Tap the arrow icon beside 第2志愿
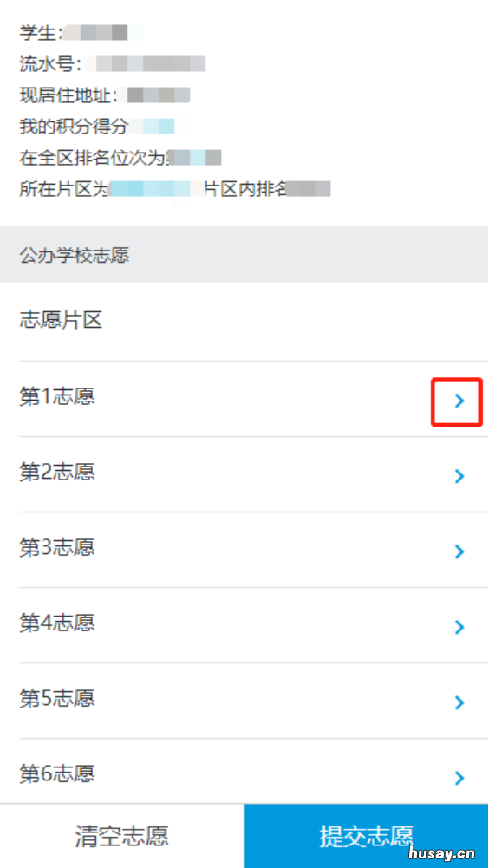This screenshot has height=868, width=488. pyautogui.click(x=459, y=476)
